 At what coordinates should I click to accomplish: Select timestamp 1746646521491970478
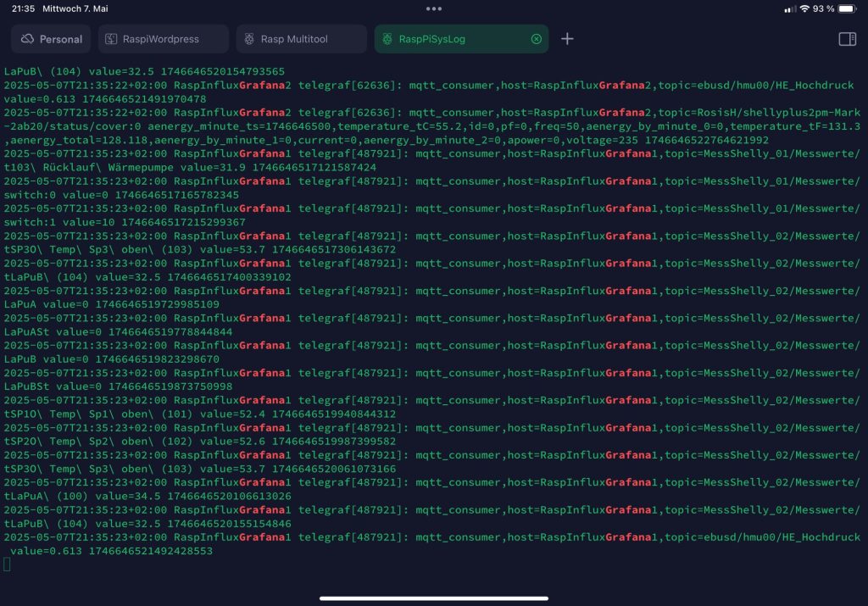(x=144, y=99)
